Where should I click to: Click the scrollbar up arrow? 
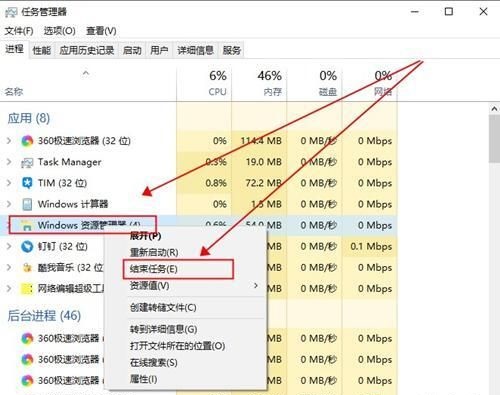pyautogui.click(x=494, y=109)
